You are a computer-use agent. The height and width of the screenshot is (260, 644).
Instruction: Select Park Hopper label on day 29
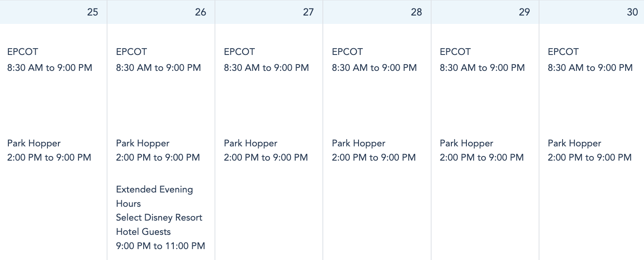466,143
